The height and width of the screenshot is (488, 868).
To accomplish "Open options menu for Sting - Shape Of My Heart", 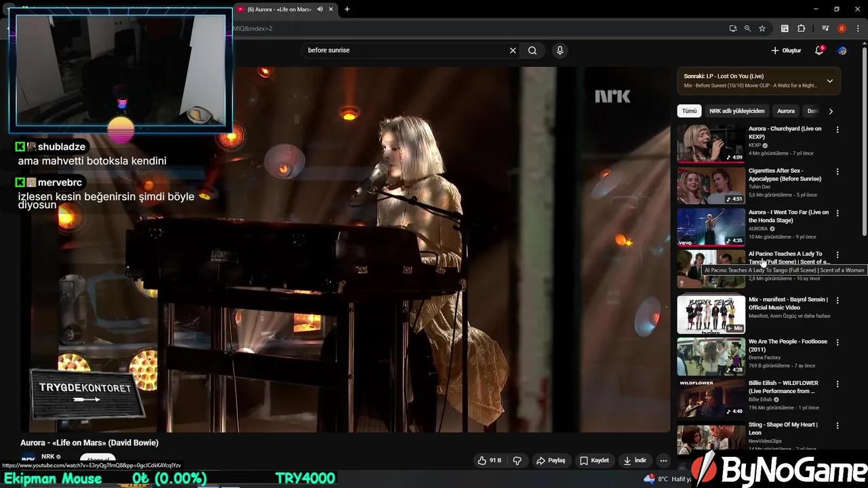I will (x=837, y=426).
